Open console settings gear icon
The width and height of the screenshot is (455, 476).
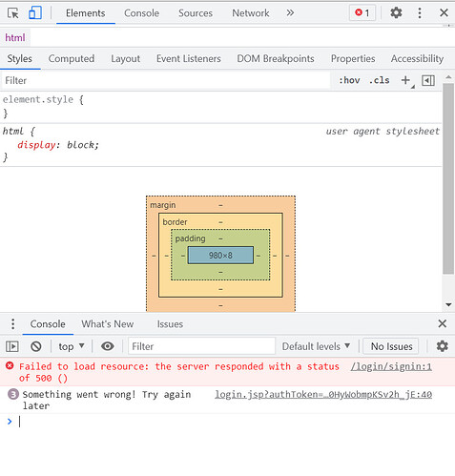[x=442, y=346]
